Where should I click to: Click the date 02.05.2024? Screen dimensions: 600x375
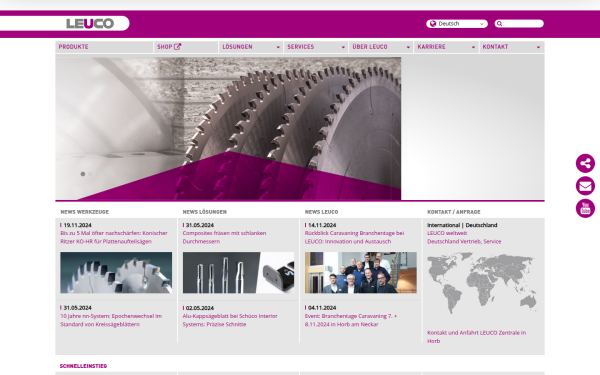[x=200, y=308]
